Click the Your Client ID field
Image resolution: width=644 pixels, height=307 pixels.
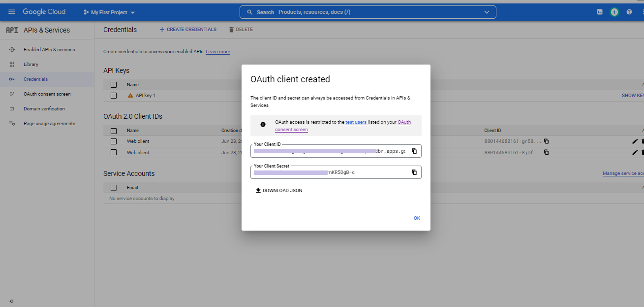tap(336, 151)
